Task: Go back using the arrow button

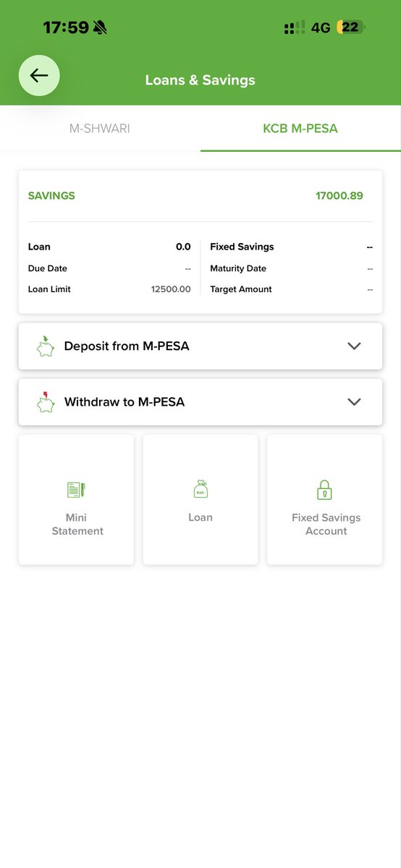Action: [39, 75]
